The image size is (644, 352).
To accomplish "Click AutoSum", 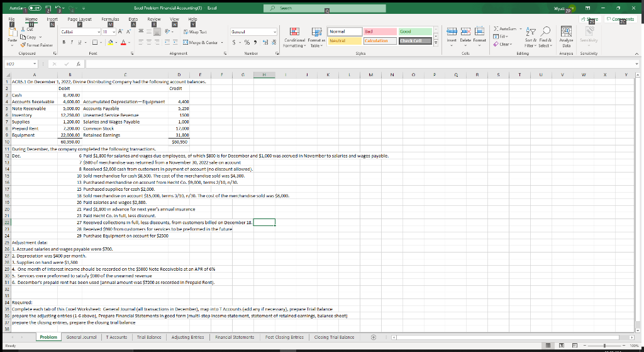I will click(x=504, y=29).
